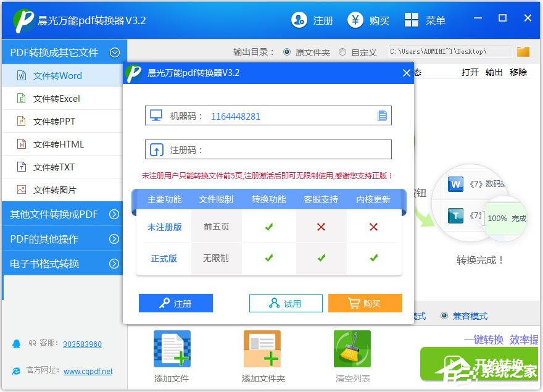Select 文件转Excel in sidebar
Viewport: 543px width, 392px height.
(x=62, y=98)
